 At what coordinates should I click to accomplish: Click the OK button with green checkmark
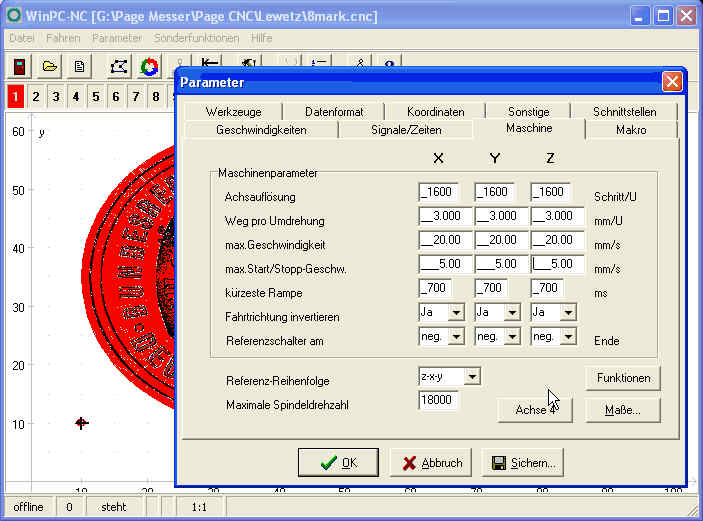pos(337,463)
